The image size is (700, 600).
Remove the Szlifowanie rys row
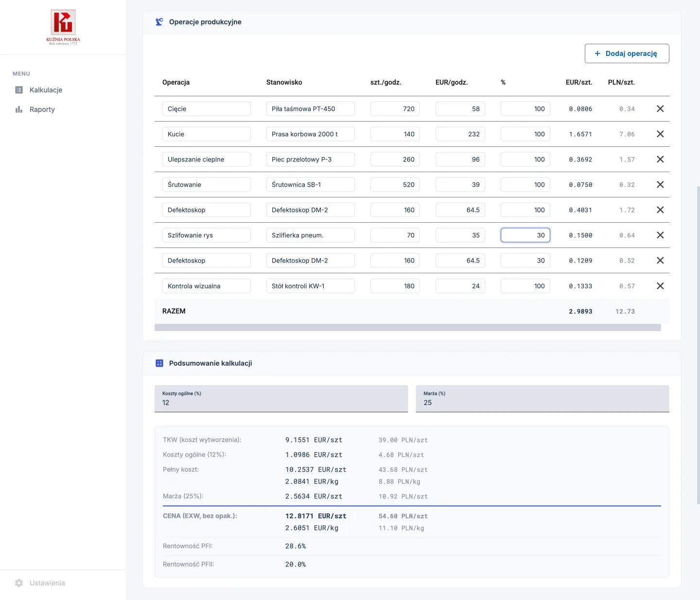(x=660, y=235)
